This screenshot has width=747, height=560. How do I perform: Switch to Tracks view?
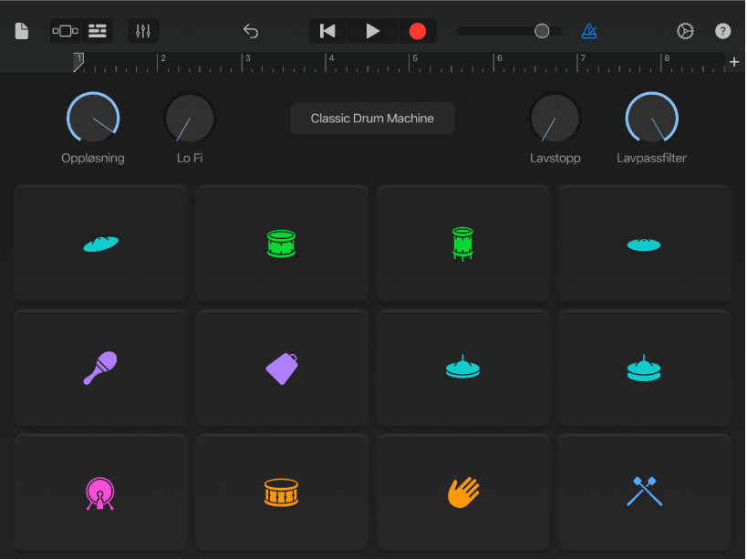[x=98, y=31]
